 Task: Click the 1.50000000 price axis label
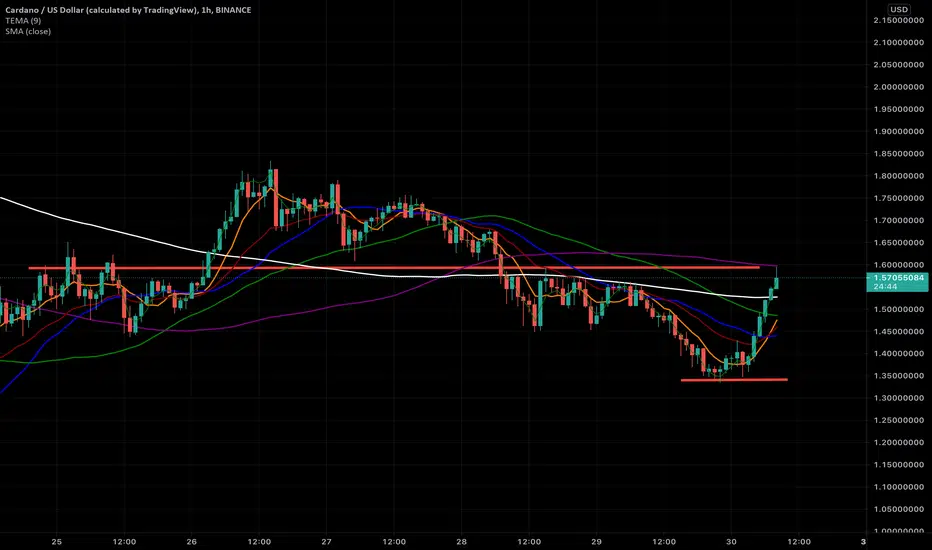[x=898, y=309]
